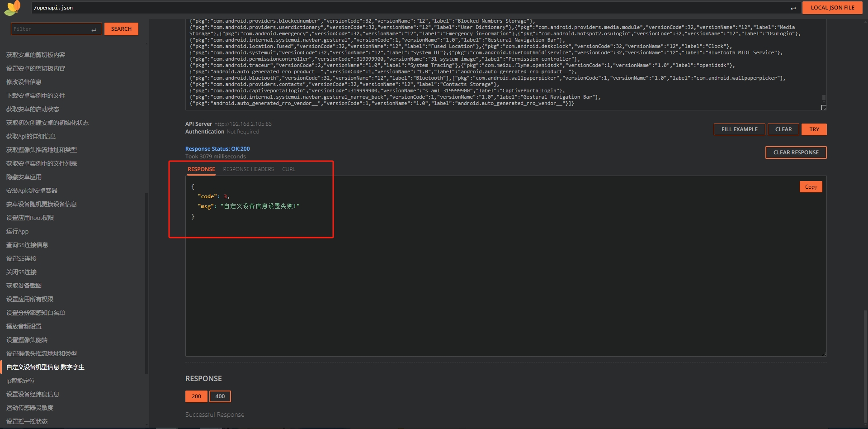This screenshot has height=429, width=868.
Task: Click the enter arrow icon in URL bar
Action: pos(793,8)
